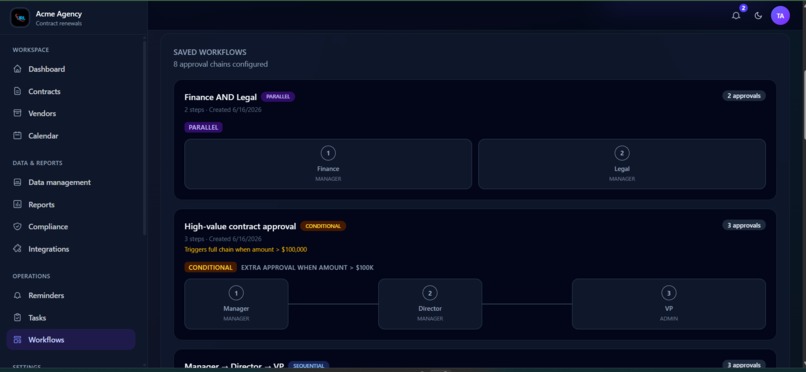Click the Reminders bell icon in sidebar
Viewport: 806px width, 372px height.
click(x=17, y=295)
